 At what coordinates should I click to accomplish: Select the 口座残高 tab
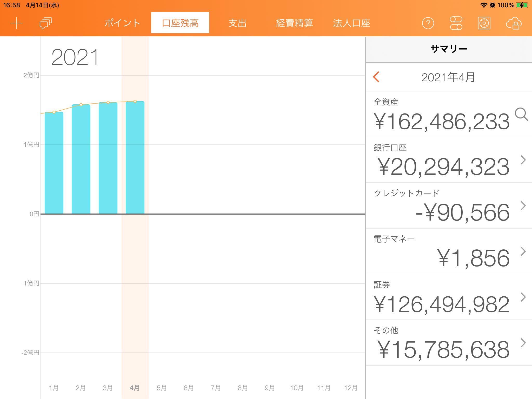coord(180,23)
